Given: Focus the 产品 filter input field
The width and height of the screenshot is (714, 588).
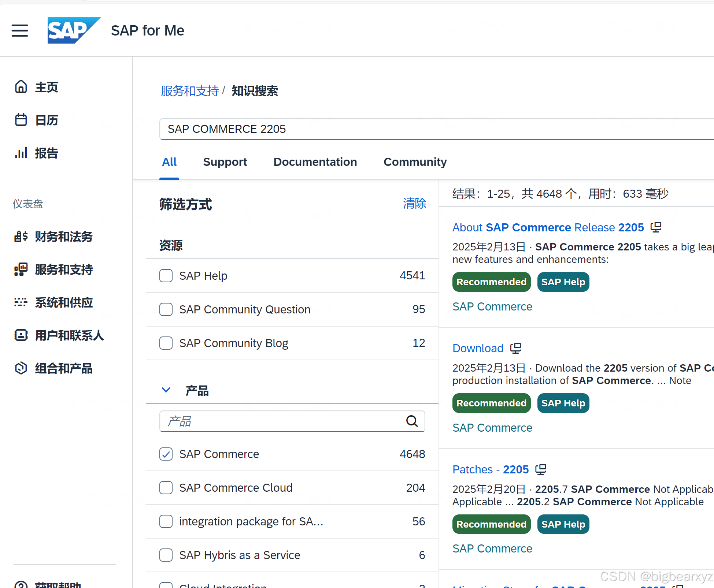Looking at the screenshot, I should [x=292, y=421].
